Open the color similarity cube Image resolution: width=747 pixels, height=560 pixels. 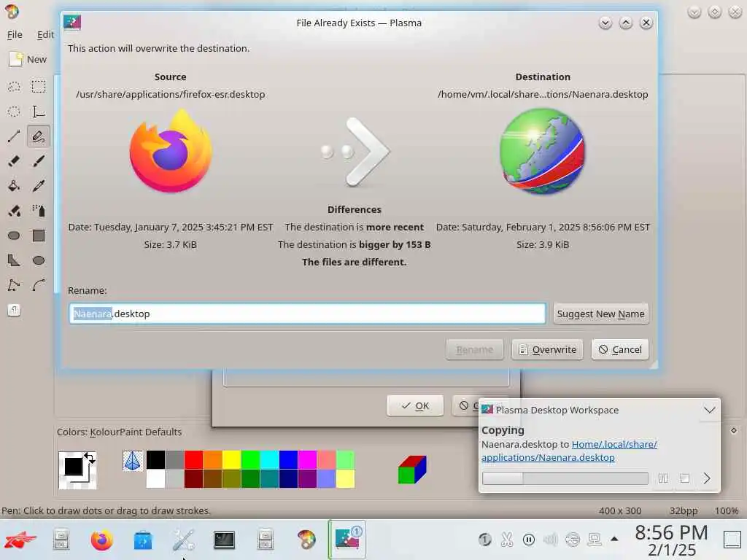coord(412,470)
